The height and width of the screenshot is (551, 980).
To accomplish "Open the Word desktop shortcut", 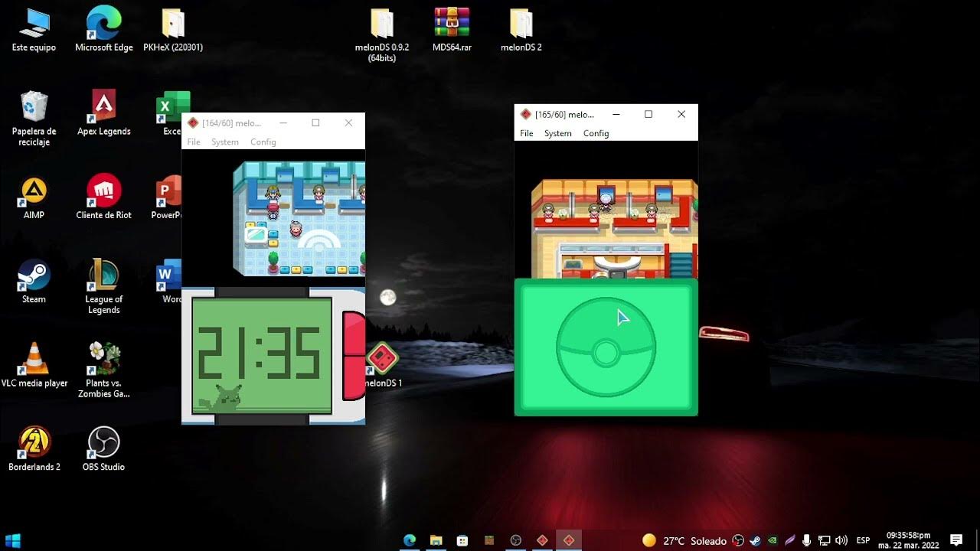I will coord(168,282).
